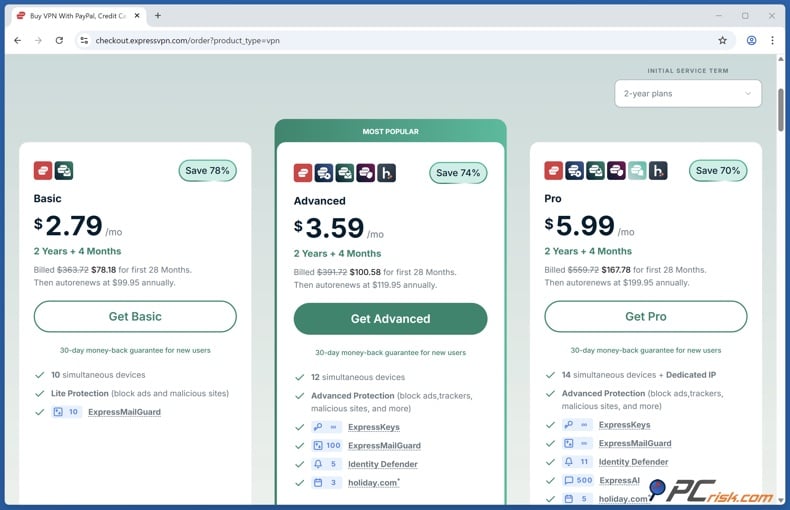Click bell badge 5 beside Advanced Identity Defender
790x510 pixels.
pyautogui.click(x=326, y=464)
